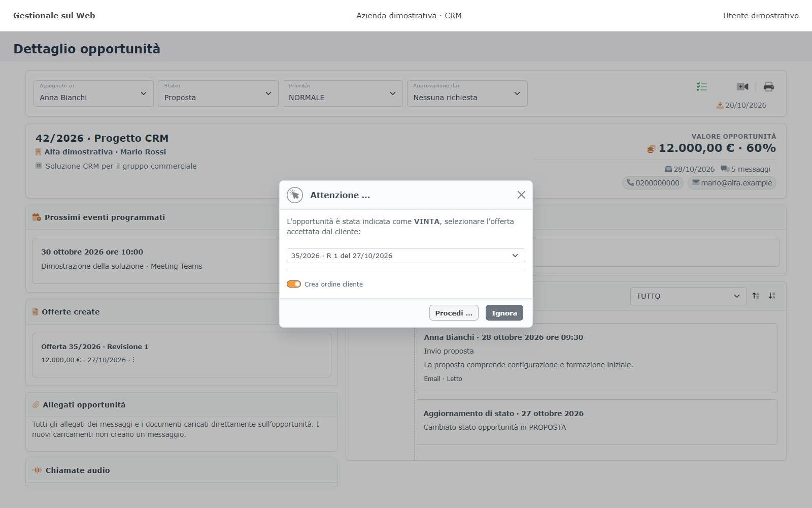Screen dimensions: 812x508
Task: Click the 42/2026 · Progetto CRM title
Action: tap(102, 138)
